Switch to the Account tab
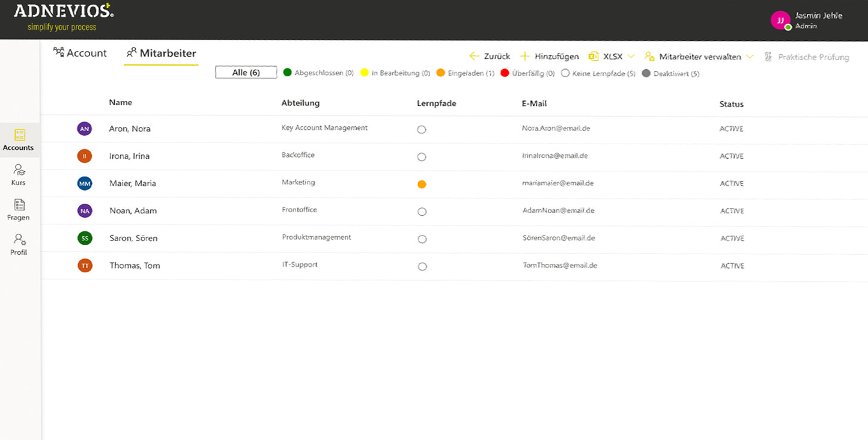The width and height of the screenshot is (868, 440). pos(80,53)
